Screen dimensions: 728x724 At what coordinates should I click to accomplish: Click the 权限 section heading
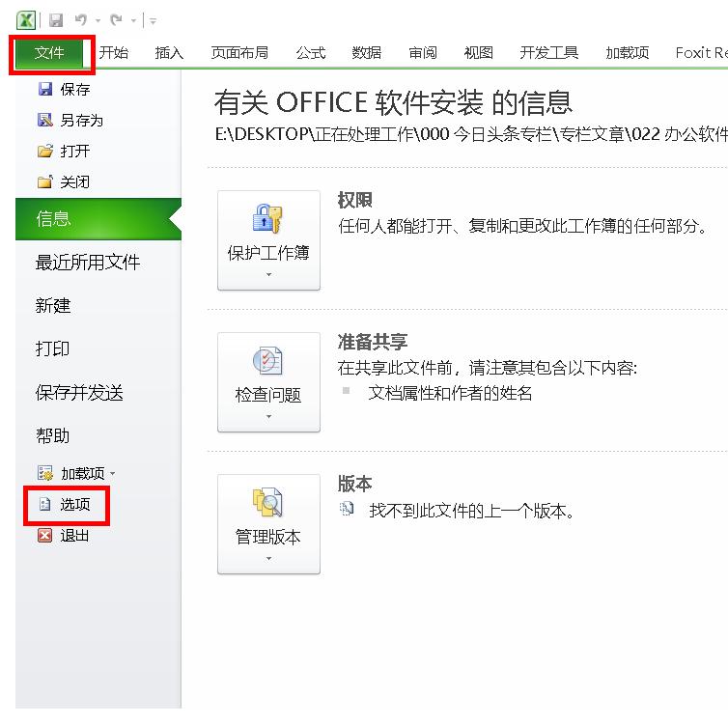355,200
